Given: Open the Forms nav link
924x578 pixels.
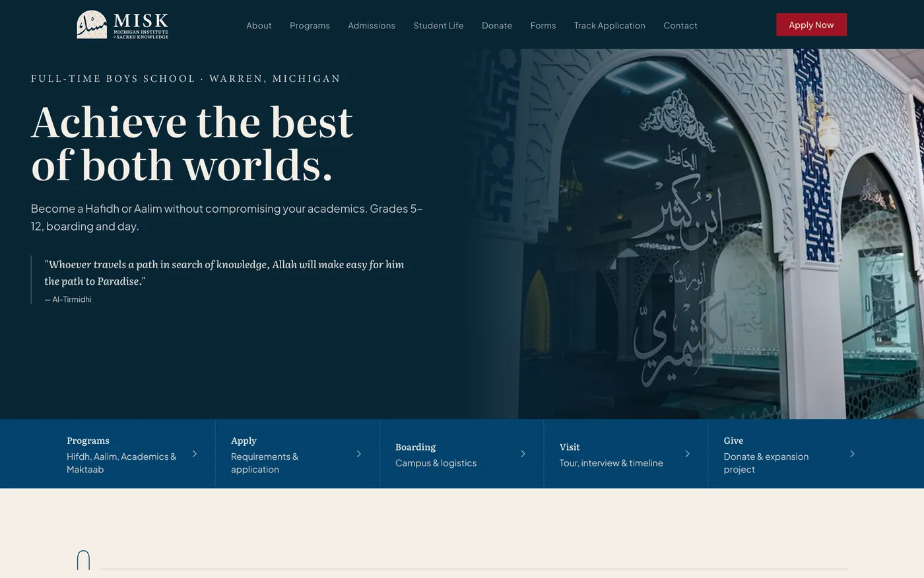Looking at the screenshot, I should coord(543,25).
